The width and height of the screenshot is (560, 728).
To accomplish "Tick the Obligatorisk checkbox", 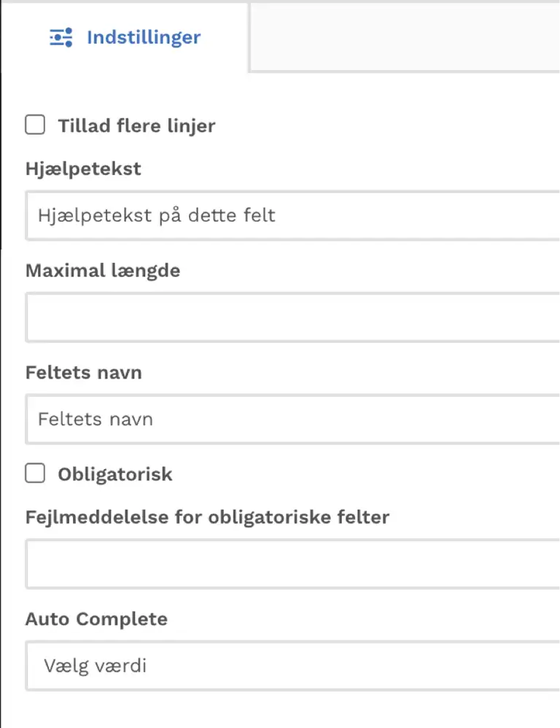I will (x=35, y=473).
